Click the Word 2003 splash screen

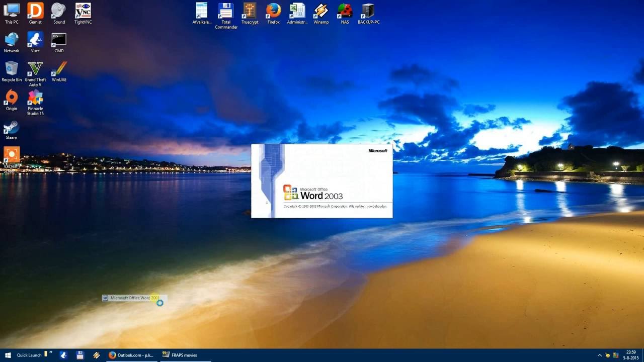click(x=322, y=181)
